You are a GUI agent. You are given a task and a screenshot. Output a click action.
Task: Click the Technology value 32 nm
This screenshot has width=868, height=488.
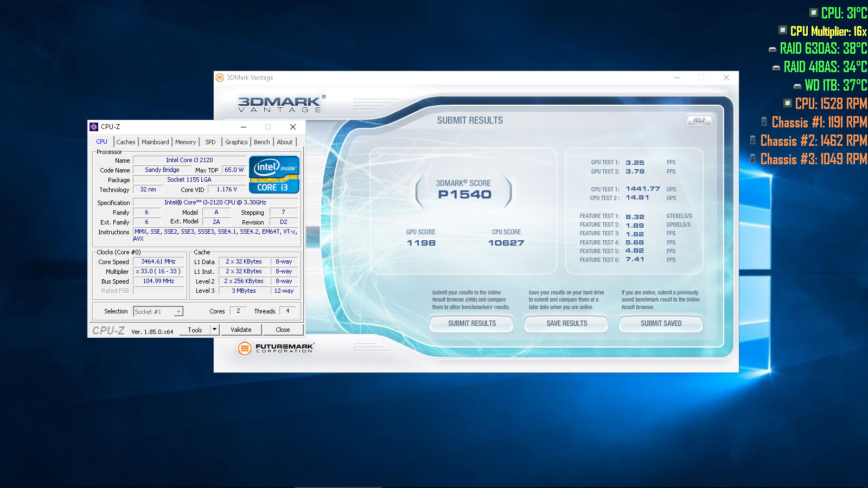click(x=148, y=190)
